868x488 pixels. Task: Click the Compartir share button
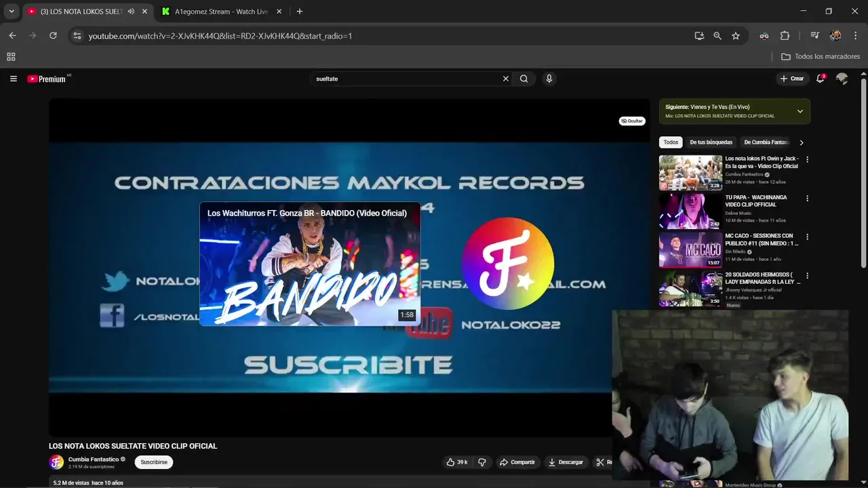point(517,462)
